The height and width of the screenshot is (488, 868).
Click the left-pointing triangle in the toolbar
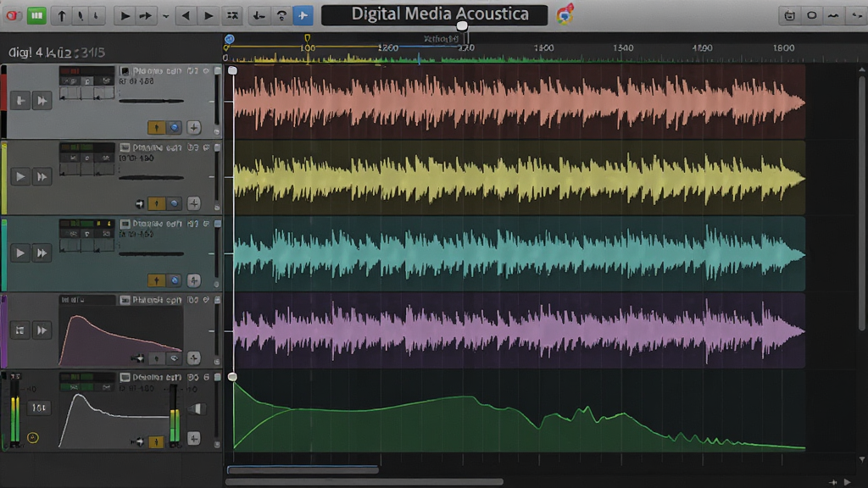(x=186, y=15)
